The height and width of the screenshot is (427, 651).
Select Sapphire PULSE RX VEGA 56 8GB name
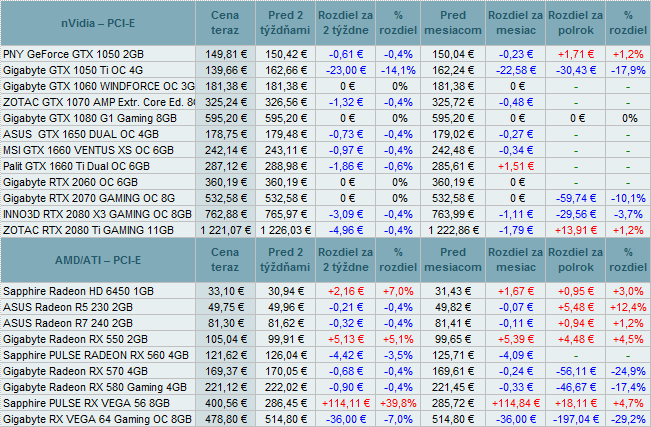[x=87, y=403]
